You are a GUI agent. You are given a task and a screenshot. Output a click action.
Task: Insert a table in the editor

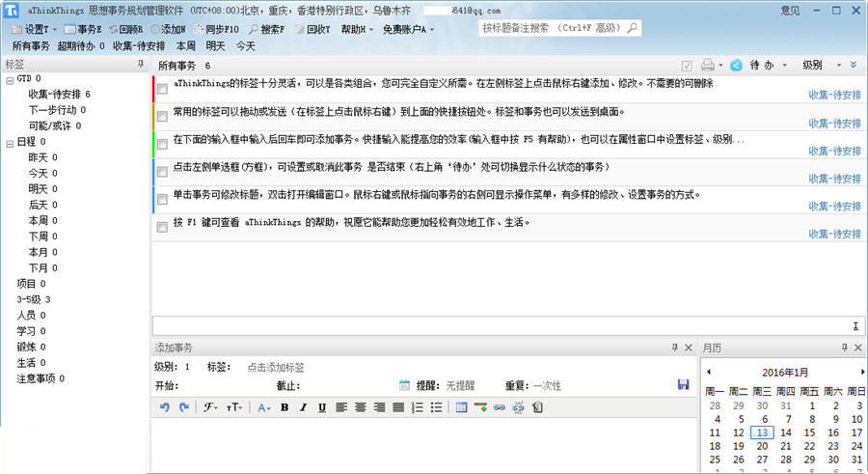[x=461, y=407]
